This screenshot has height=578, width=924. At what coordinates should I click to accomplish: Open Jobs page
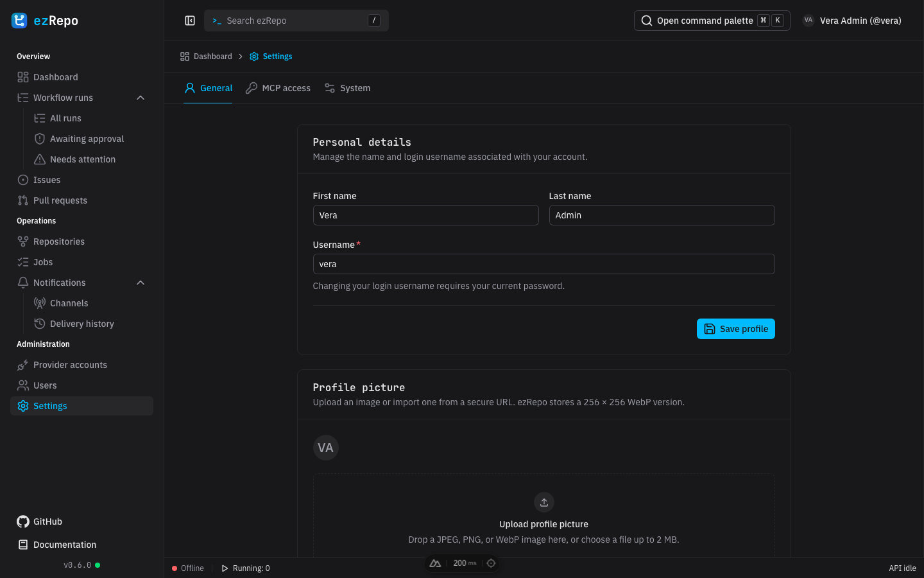pyautogui.click(x=81, y=262)
